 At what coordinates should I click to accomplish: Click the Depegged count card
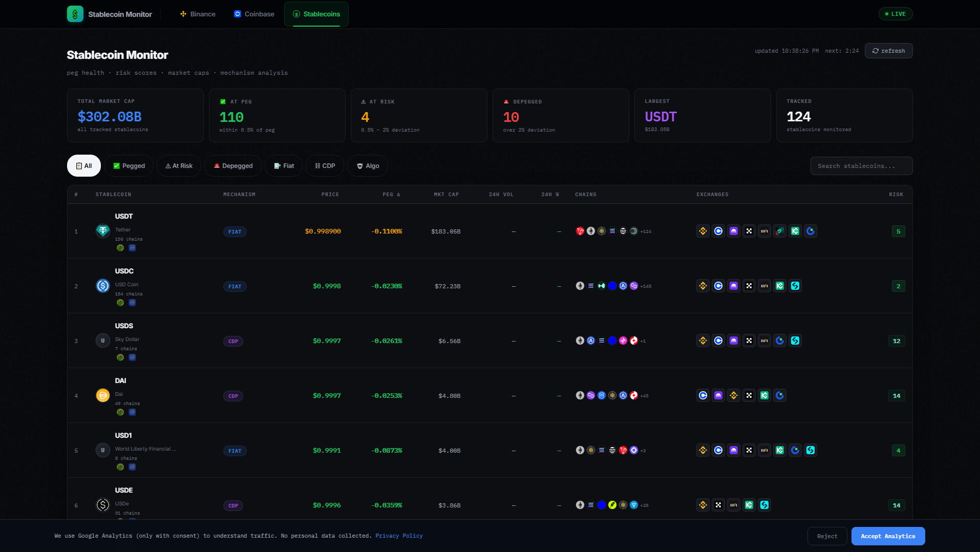point(561,115)
